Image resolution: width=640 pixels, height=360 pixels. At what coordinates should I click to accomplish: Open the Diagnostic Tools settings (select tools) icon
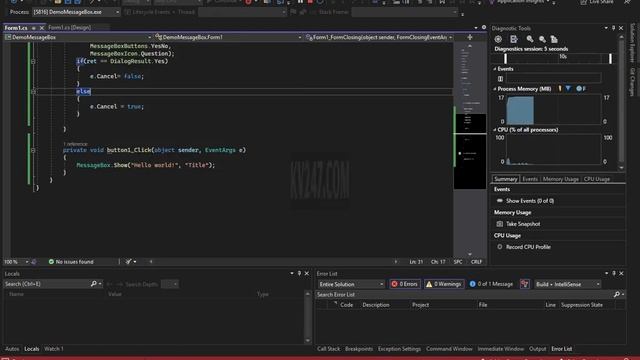[498, 39]
